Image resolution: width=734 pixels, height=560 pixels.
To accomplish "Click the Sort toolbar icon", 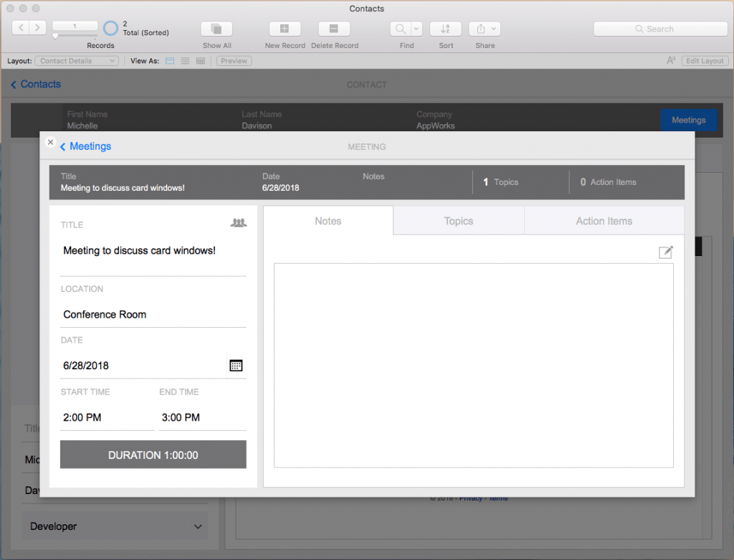I will 446,29.
